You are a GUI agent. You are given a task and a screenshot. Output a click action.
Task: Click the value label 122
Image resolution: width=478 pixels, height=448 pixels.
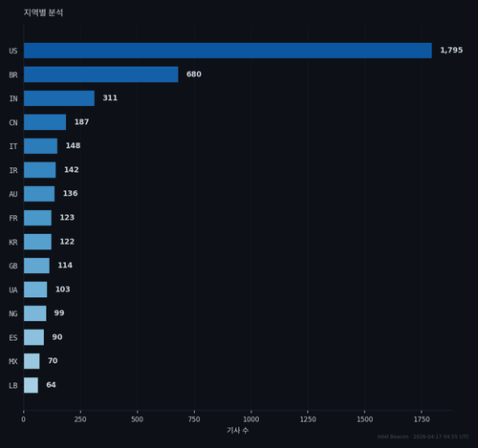click(x=67, y=242)
